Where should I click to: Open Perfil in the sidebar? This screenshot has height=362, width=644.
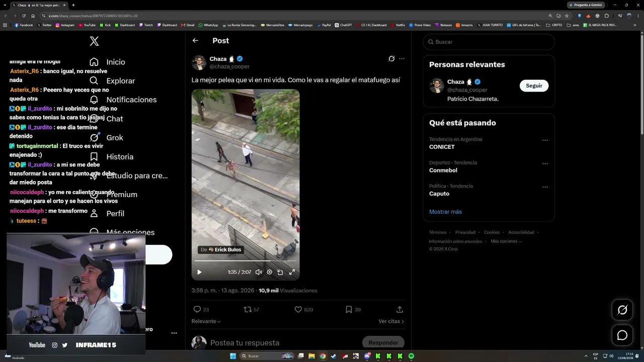(107, 213)
